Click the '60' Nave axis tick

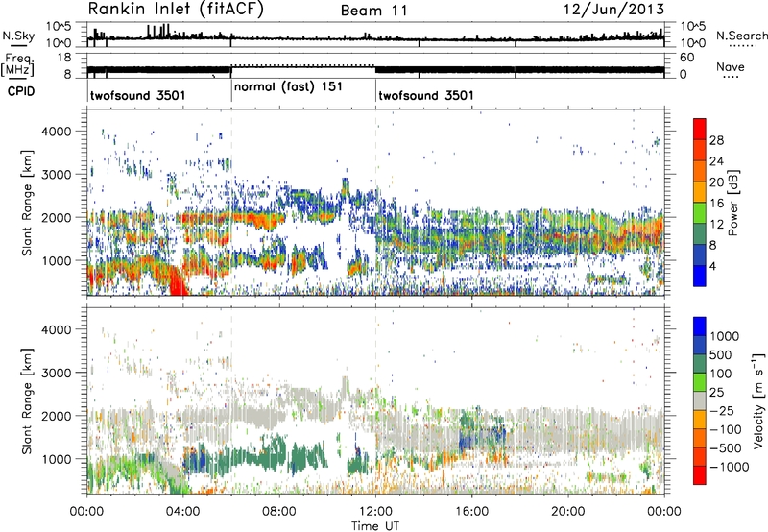point(687,58)
